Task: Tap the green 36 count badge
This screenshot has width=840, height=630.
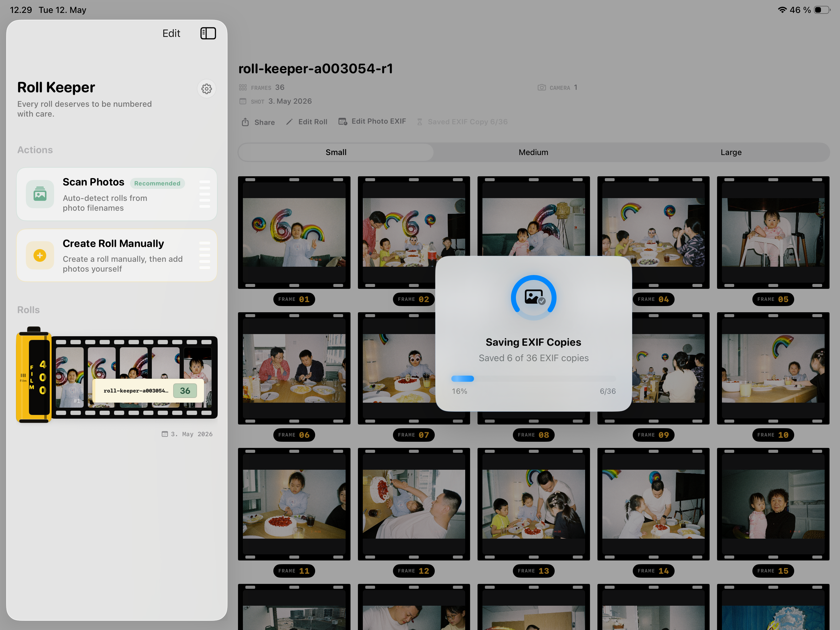Action: (185, 391)
